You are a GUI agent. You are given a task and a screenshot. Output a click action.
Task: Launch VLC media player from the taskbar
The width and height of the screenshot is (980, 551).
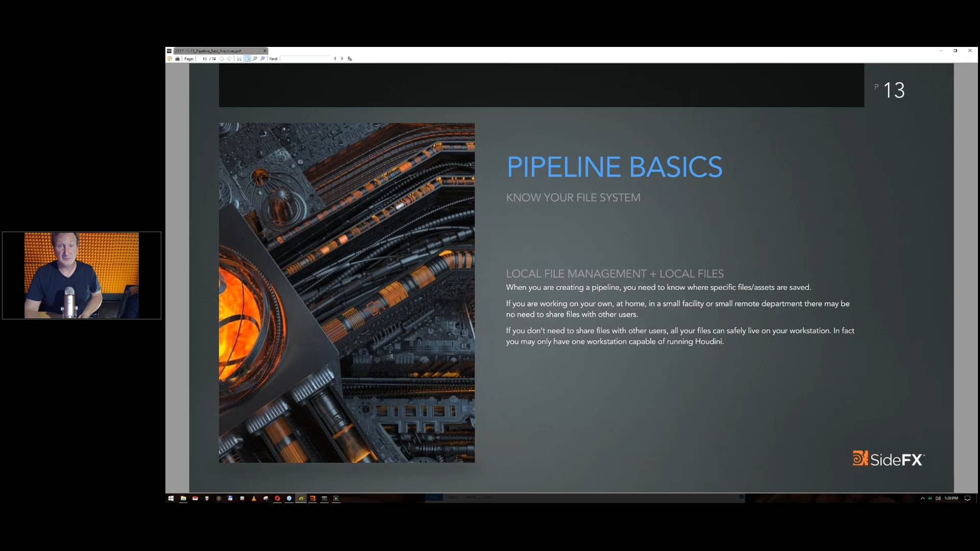[x=255, y=499]
